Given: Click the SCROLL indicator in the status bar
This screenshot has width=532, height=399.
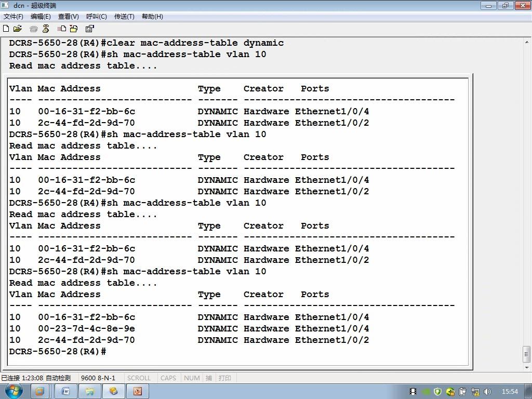Looking at the screenshot, I should point(139,378).
